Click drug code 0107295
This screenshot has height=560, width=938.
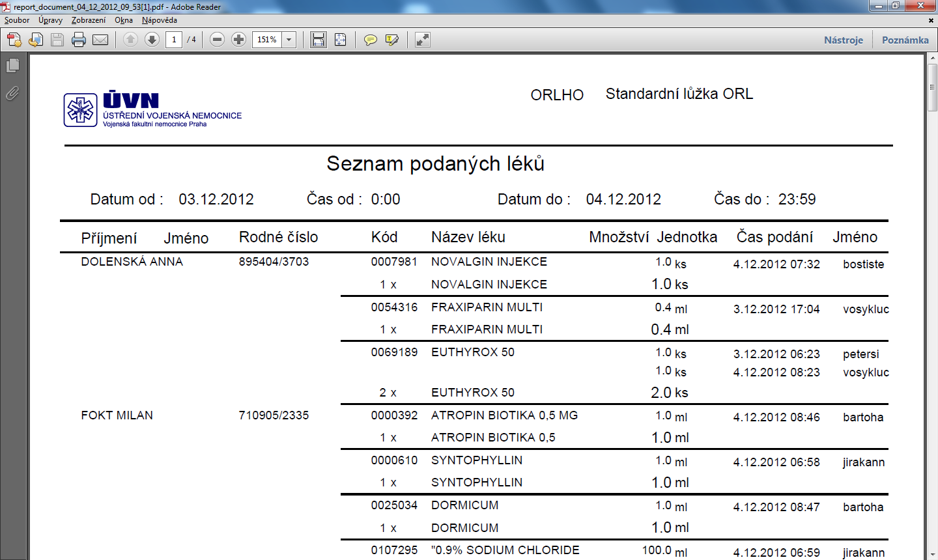(394, 550)
